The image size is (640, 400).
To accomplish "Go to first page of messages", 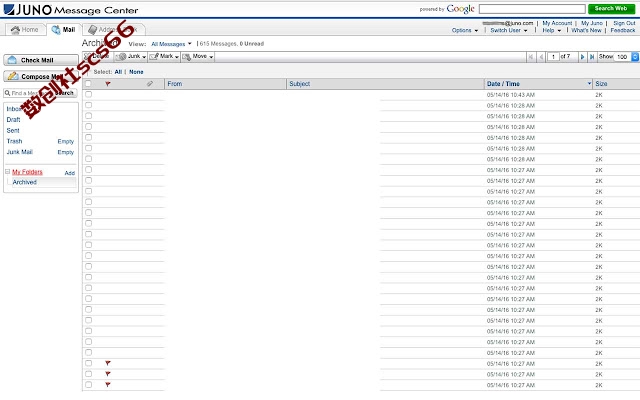I will pyautogui.click(x=531, y=57).
